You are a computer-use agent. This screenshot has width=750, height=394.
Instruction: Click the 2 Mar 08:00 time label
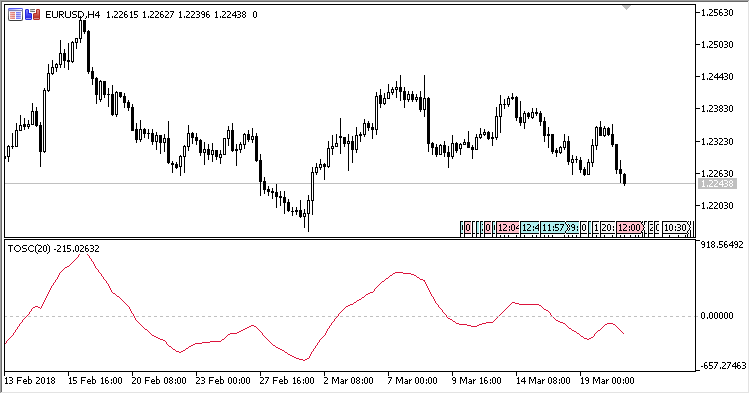(x=349, y=381)
